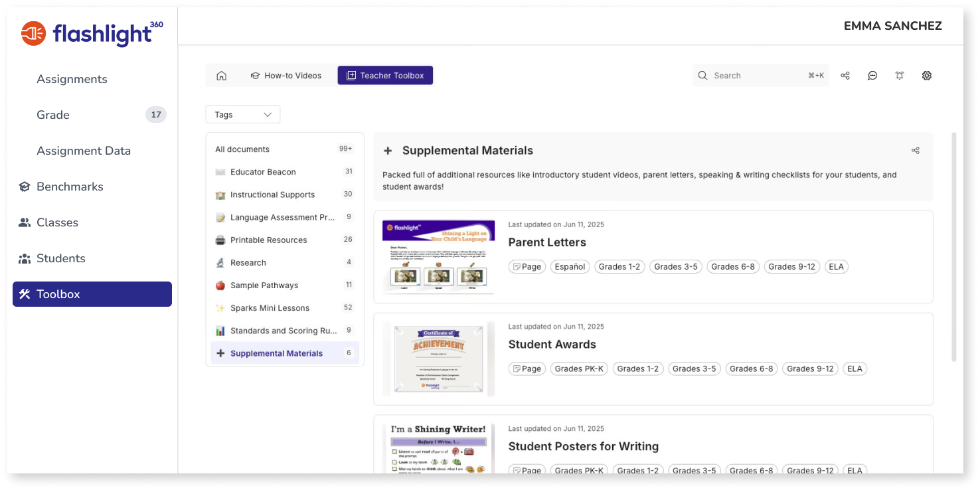The image size is (980, 490).
Task: Click Grades PK-K tag on Student Awards
Action: coord(579,369)
